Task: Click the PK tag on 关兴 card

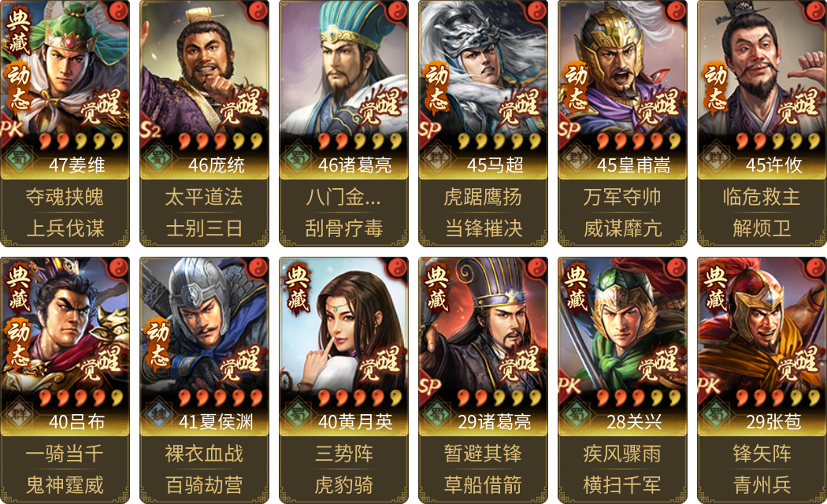Action: [569, 386]
